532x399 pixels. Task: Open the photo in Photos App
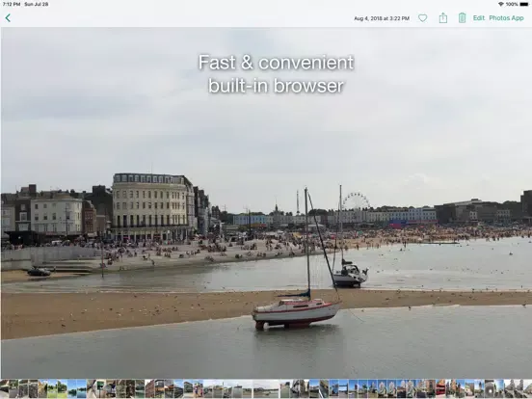click(x=506, y=18)
